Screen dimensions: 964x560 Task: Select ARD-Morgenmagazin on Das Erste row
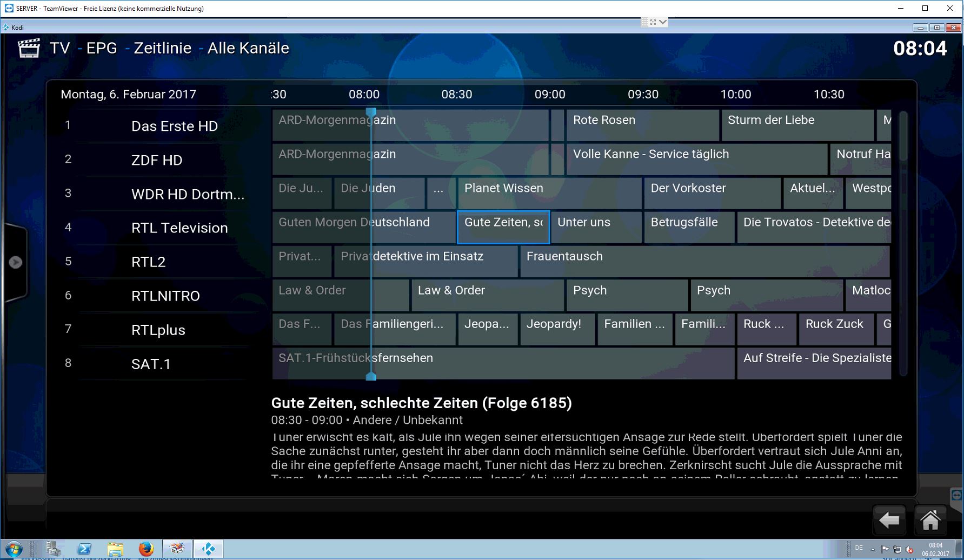tap(410, 125)
